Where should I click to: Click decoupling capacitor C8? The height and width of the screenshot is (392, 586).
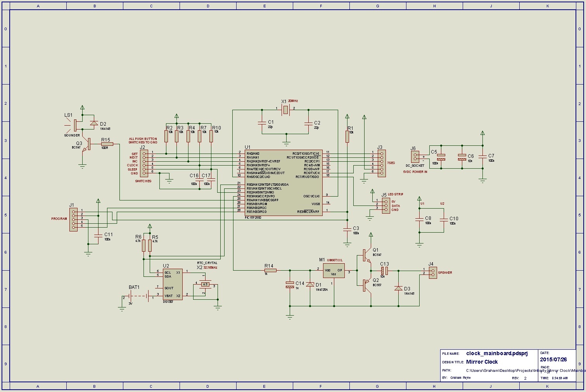coord(419,220)
